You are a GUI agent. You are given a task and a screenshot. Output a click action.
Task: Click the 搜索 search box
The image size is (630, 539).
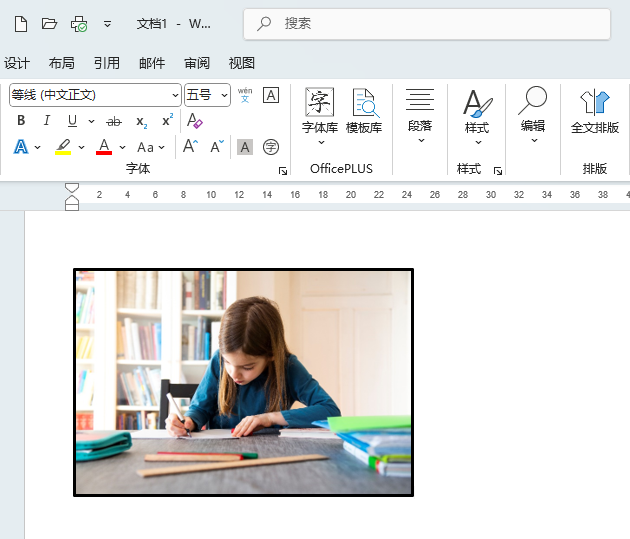tap(427, 24)
